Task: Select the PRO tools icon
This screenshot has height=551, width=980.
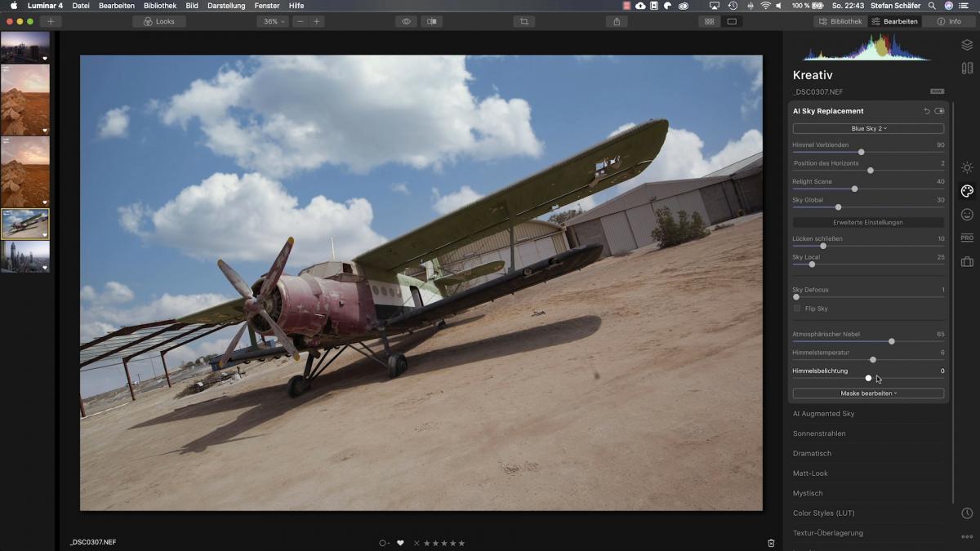Action: click(967, 238)
